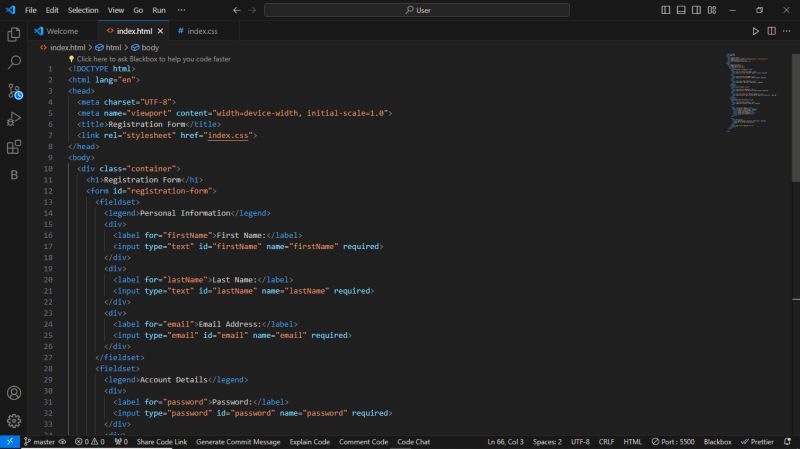This screenshot has width=800, height=449.
Task: Toggle Secondary Side Bar visibility
Action: (x=696, y=10)
